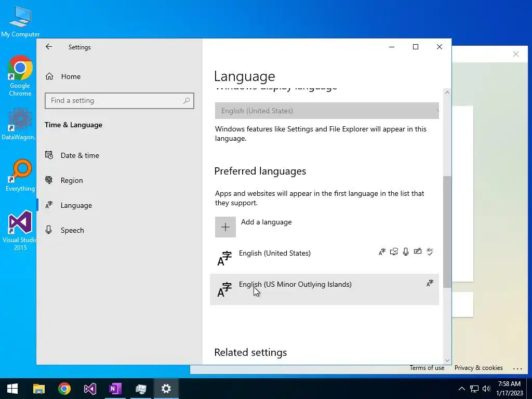Click the vertical scrollbar thumb in Language page
Viewport: 532px width, 399px height.
[x=447, y=232]
